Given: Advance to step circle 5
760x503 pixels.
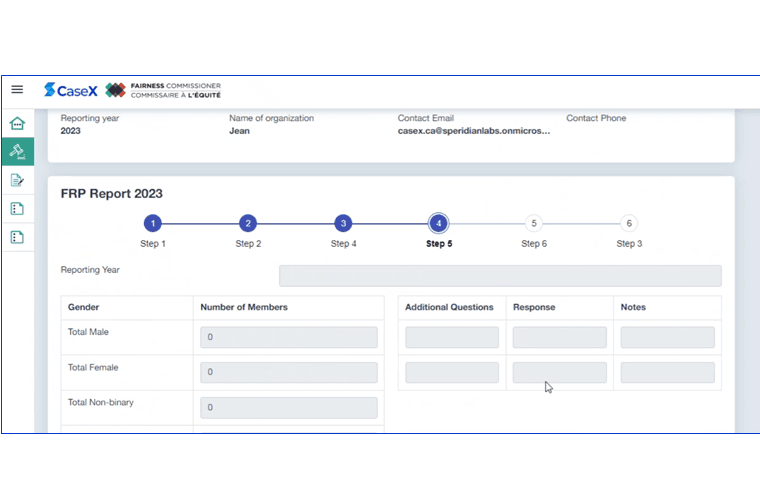Looking at the screenshot, I should coord(533,223).
